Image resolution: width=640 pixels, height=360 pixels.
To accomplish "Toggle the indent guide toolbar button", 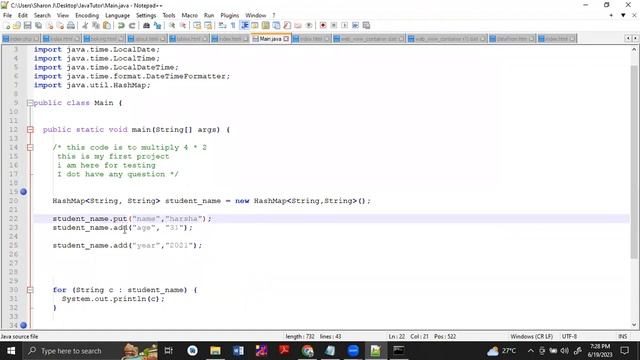I will [x=244, y=26].
